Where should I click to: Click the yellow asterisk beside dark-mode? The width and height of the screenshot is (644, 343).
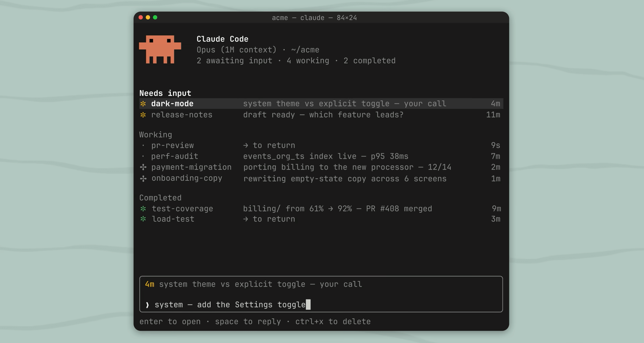(143, 104)
